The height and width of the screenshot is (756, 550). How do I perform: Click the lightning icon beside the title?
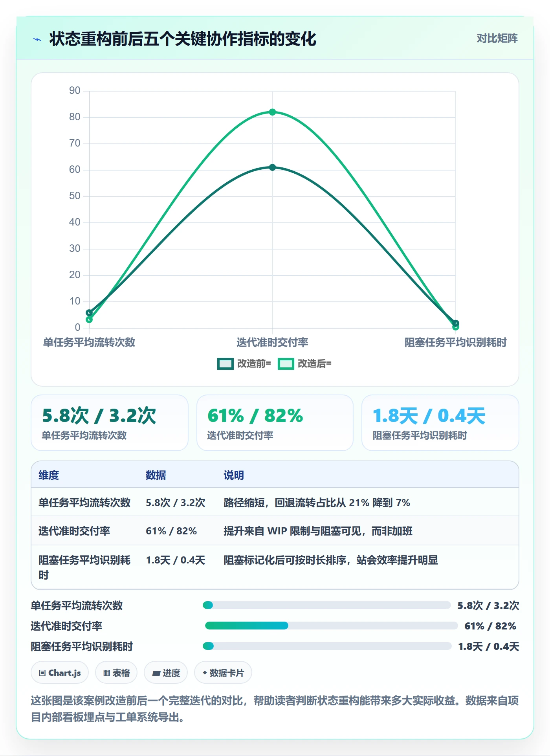coord(38,39)
